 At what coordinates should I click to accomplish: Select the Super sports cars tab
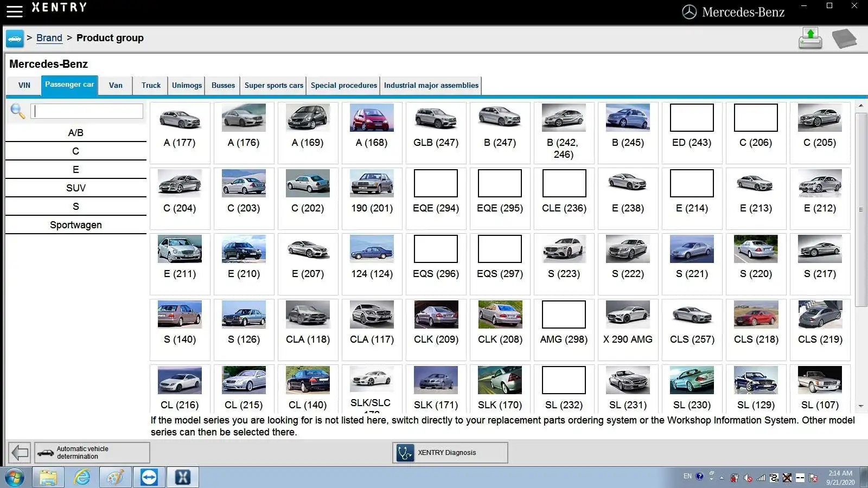pyautogui.click(x=273, y=86)
